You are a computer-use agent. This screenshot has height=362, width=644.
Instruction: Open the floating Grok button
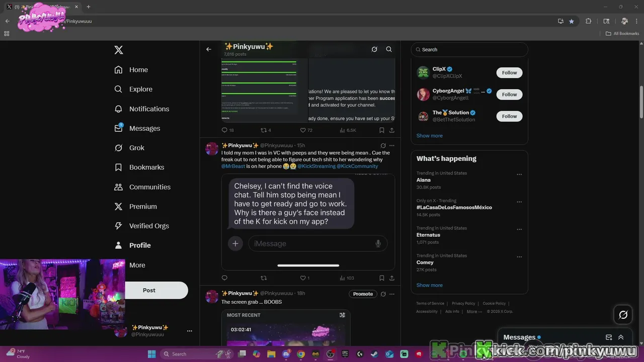tap(623, 315)
